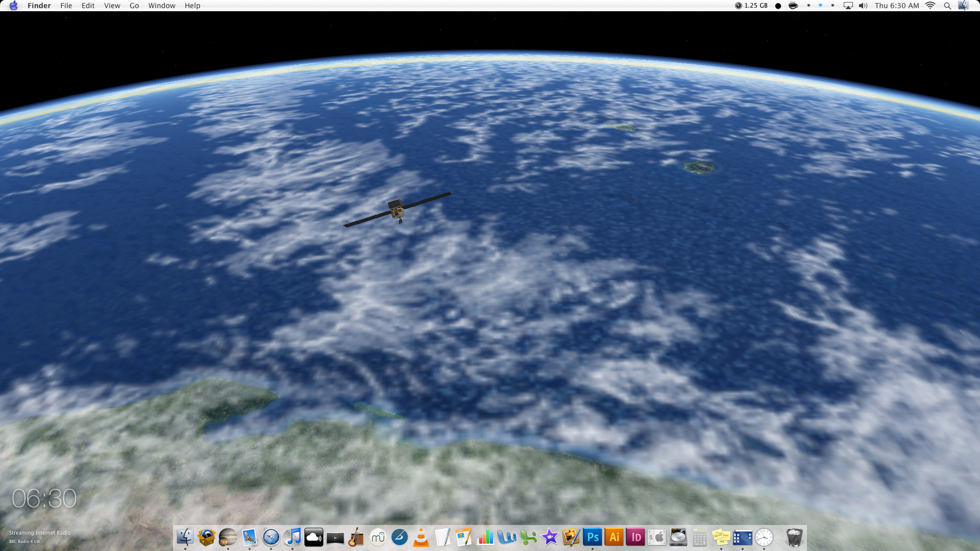The width and height of the screenshot is (980, 551).
Task: Open the volume control in menu bar
Action: 863,6
